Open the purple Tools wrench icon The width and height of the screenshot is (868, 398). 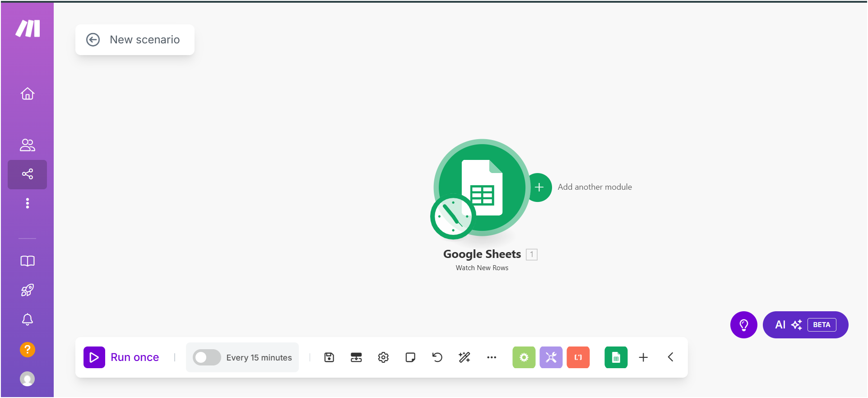tap(551, 357)
